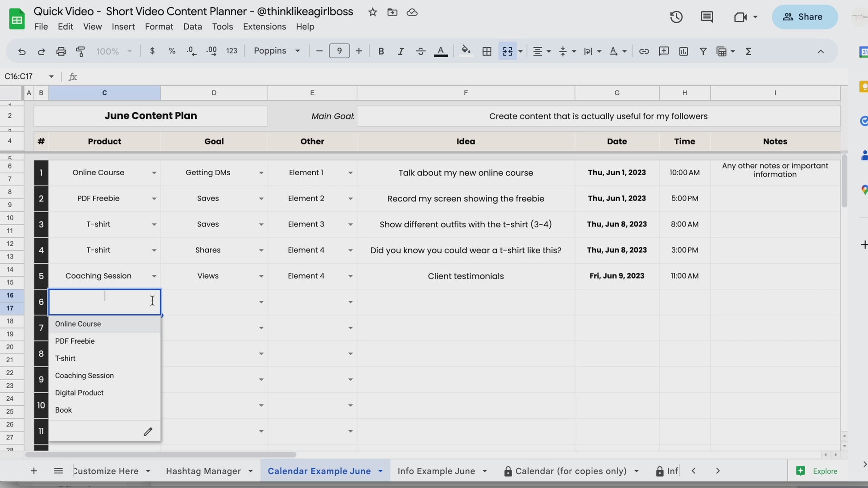Choose Digital Product from the list
The image size is (868, 488).
[x=79, y=393]
